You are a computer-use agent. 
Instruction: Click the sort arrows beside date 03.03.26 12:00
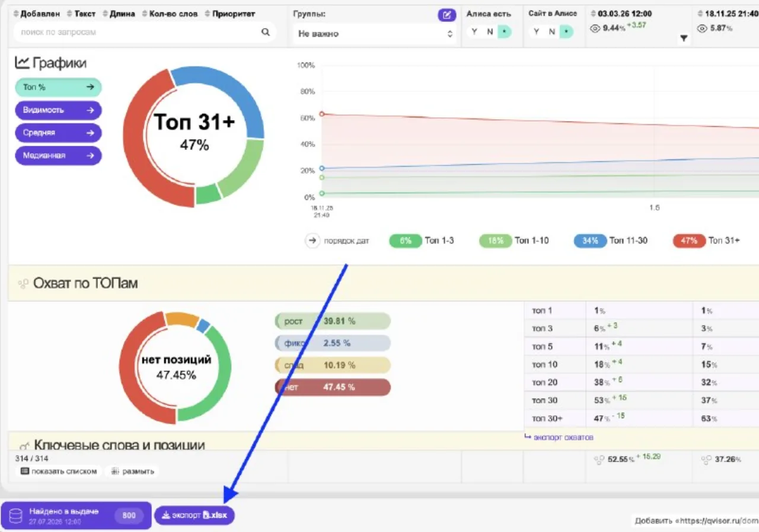594,14
